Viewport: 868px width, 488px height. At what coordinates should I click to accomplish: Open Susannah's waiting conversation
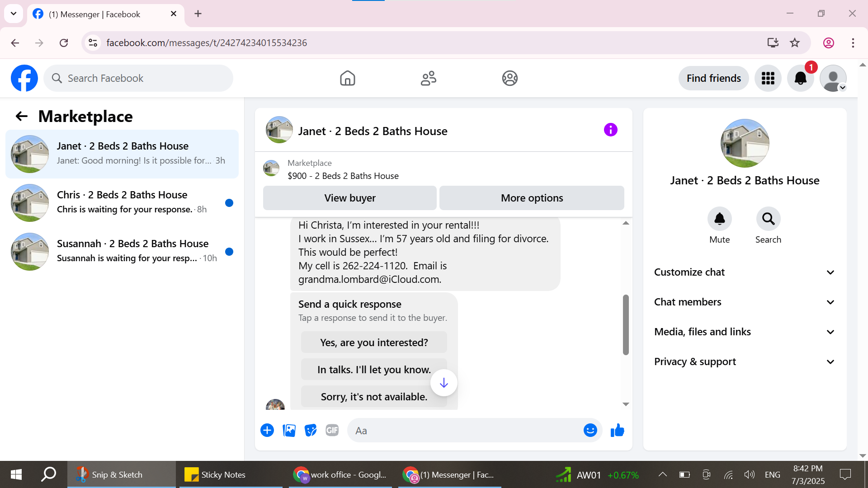(x=122, y=251)
